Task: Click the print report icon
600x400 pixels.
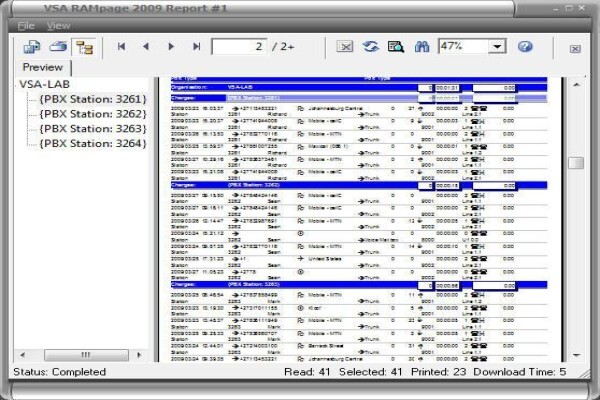Action: click(58, 47)
